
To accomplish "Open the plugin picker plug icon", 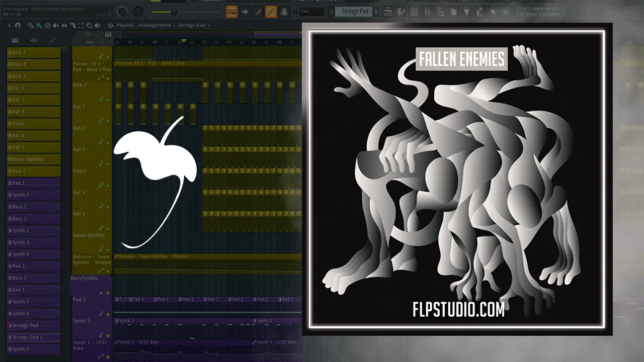I will 467,12.
